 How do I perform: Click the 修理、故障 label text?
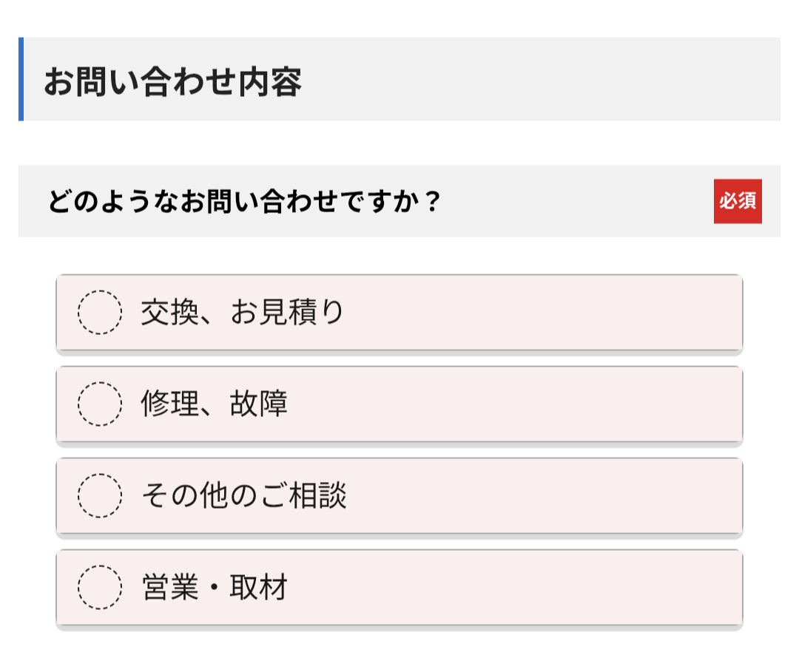click(215, 404)
